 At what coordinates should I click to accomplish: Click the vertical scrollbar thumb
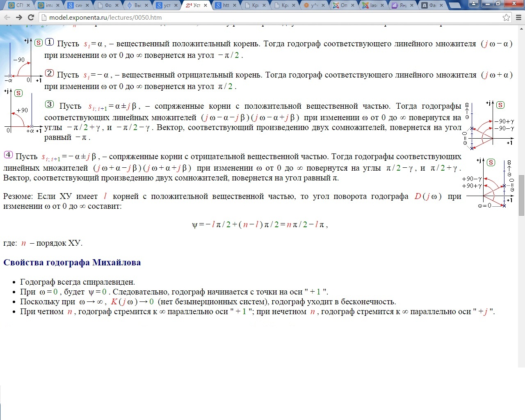tap(521, 195)
